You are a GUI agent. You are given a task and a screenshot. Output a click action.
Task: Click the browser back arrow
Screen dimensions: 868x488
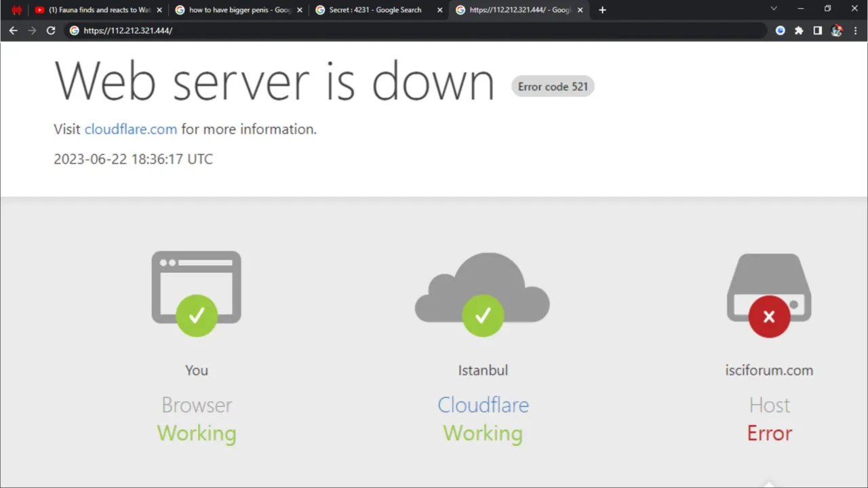[13, 30]
